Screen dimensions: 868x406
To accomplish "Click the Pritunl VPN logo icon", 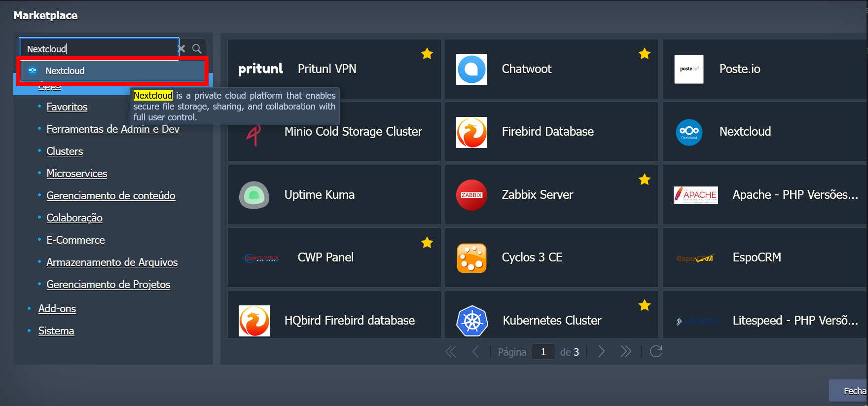I will (260, 69).
